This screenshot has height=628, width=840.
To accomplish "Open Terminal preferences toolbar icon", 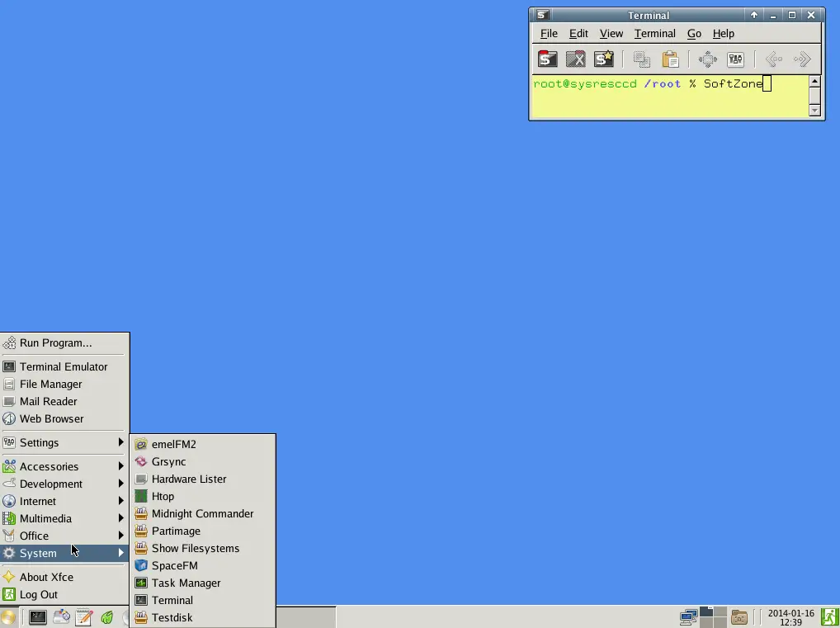I will (735, 59).
